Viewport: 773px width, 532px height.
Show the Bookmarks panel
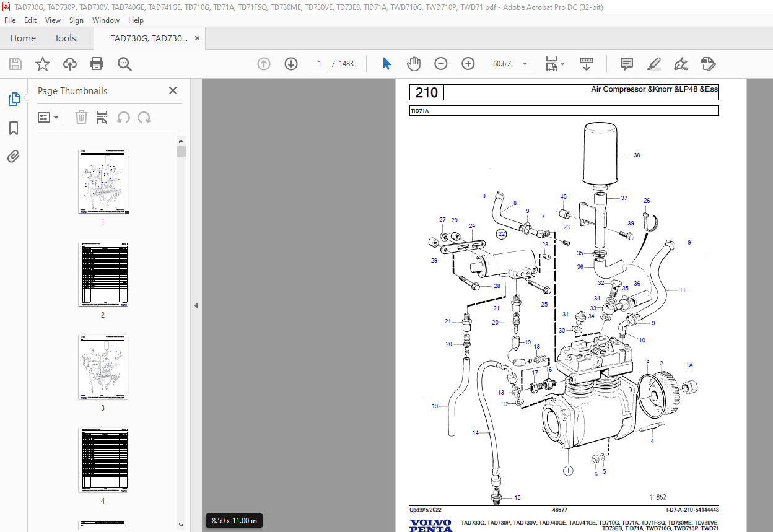14,128
